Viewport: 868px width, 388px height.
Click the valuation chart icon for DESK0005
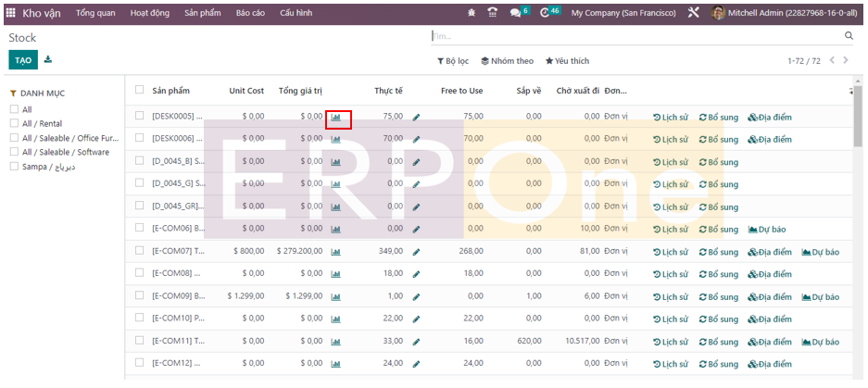coord(336,118)
